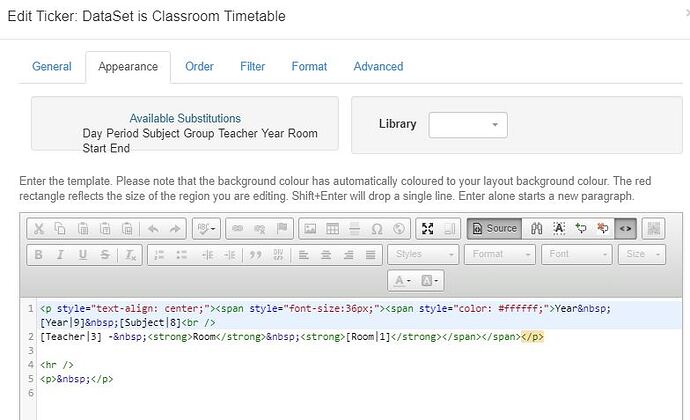The width and height of the screenshot is (690, 420).
Task: Click the Maximize editor icon
Action: (x=428, y=228)
